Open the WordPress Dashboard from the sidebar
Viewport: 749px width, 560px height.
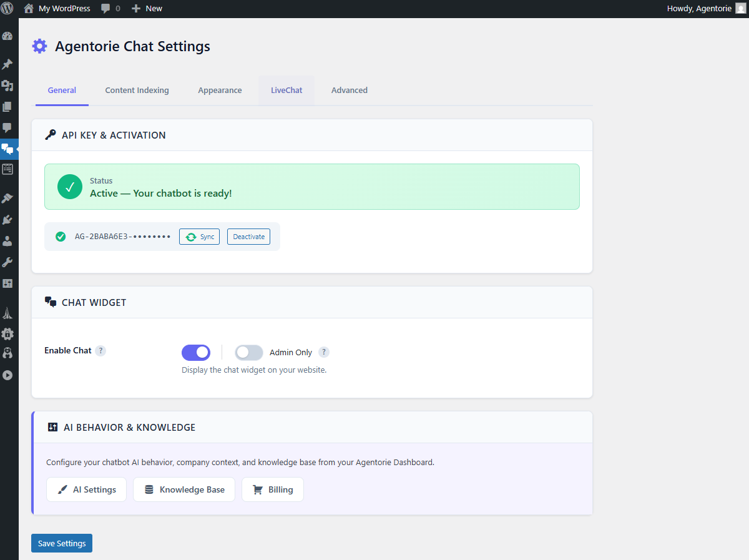tap(9, 37)
